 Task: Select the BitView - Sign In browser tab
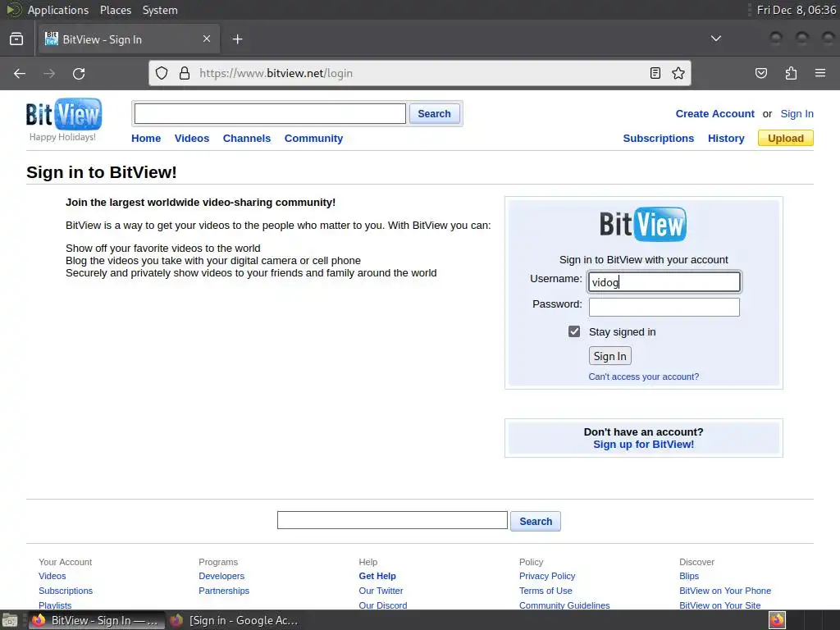129,39
